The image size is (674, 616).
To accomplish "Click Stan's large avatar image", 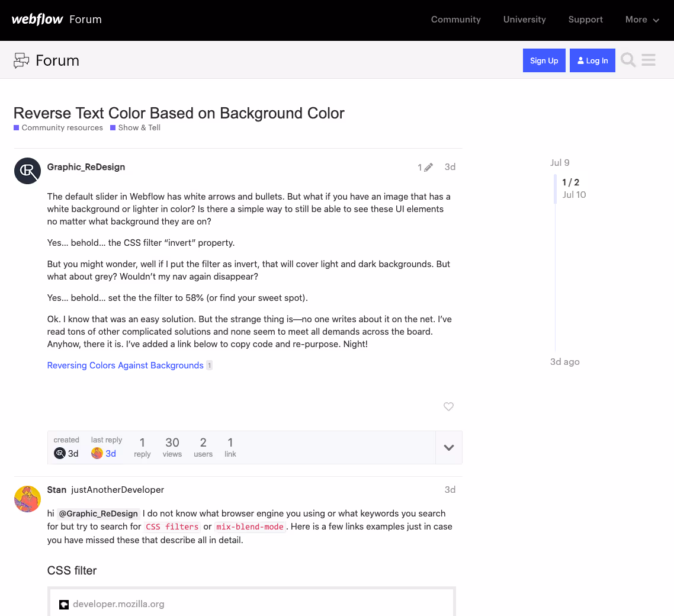I will click(27, 499).
